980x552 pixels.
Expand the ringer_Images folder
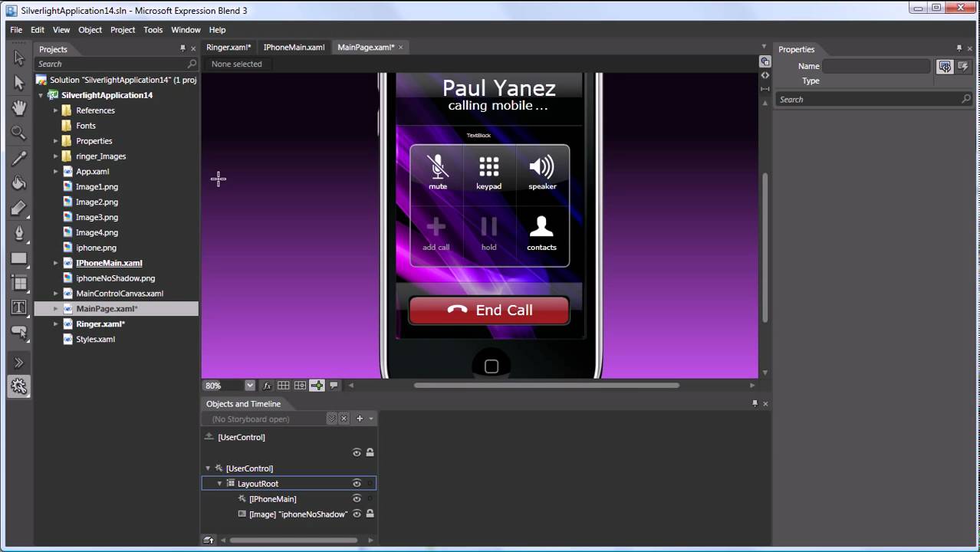pos(55,156)
